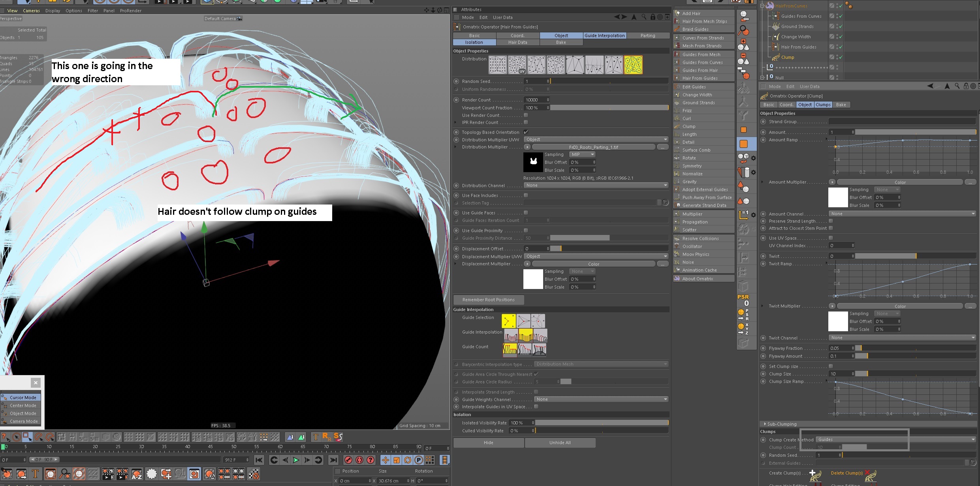Image resolution: width=980 pixels, height=486 pixels.
Task: Open the Distribution Channel dropdown
Action: (596, 185)
